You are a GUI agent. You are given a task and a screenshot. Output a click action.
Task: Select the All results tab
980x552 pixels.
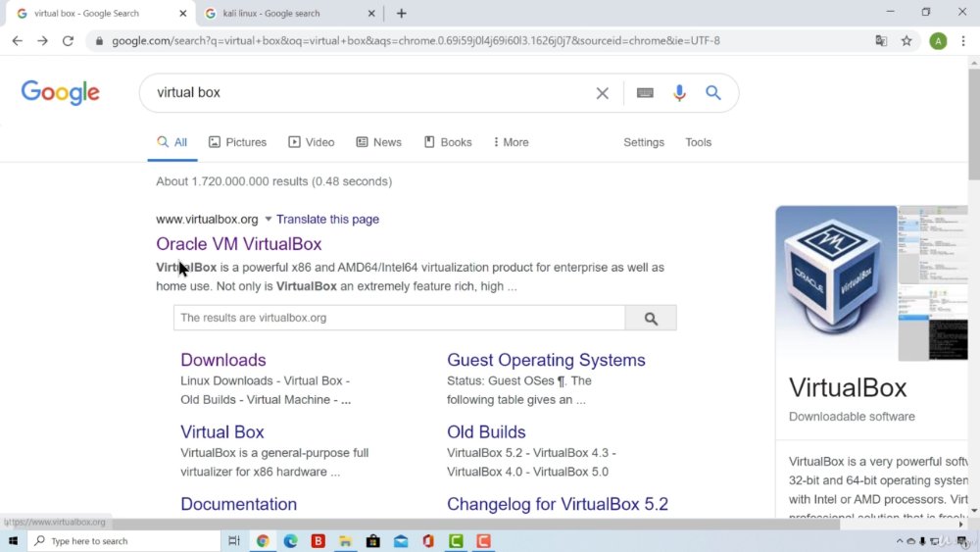(171, 142)
